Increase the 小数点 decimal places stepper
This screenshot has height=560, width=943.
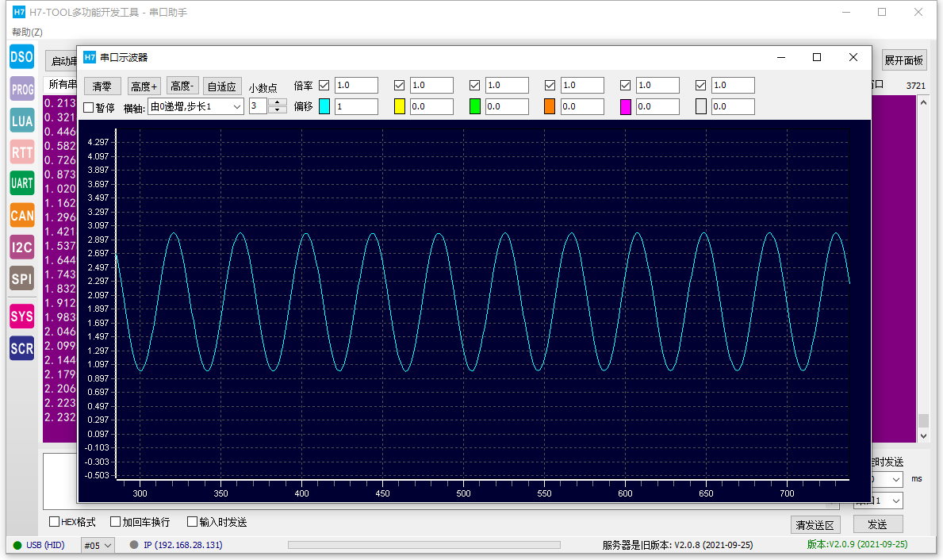[x=278, y=102]
